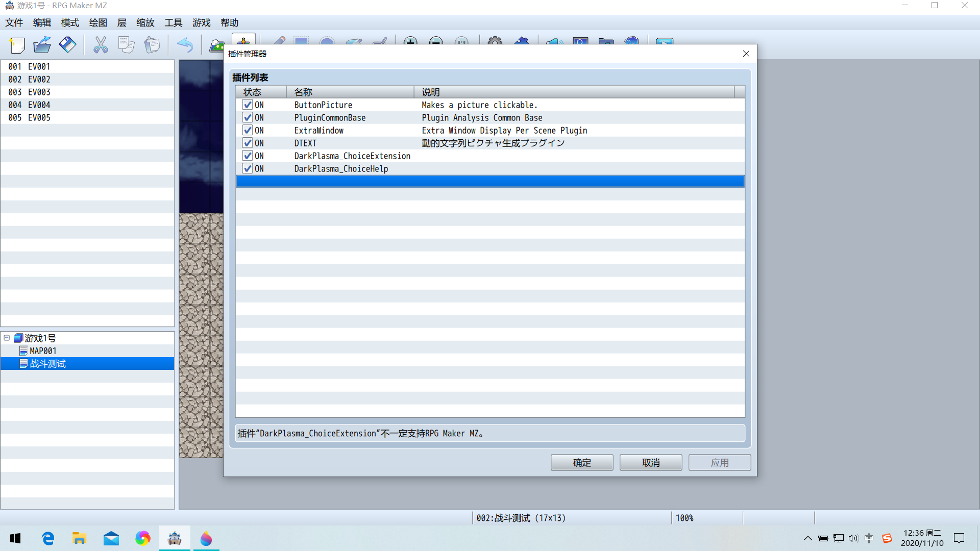
Task: Open File Explorer from taskbar
Action: coord(79,538)
